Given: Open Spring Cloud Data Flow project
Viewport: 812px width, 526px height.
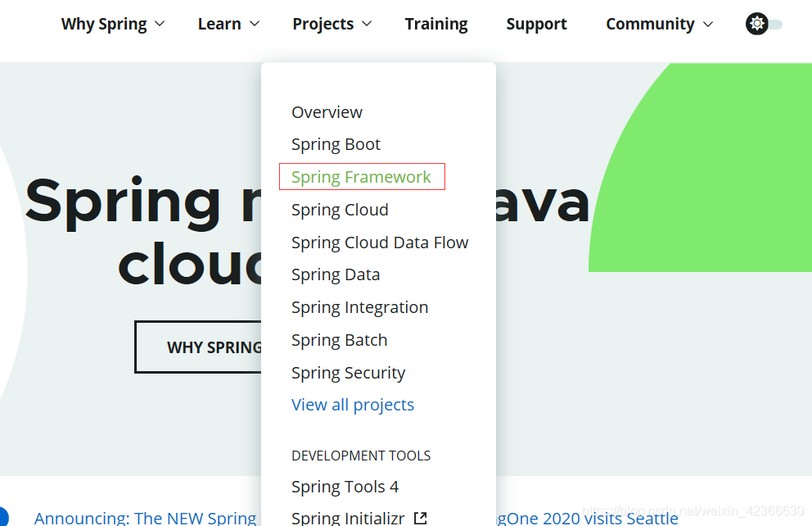Looking at the screenshot, I should tap(380, 243).
